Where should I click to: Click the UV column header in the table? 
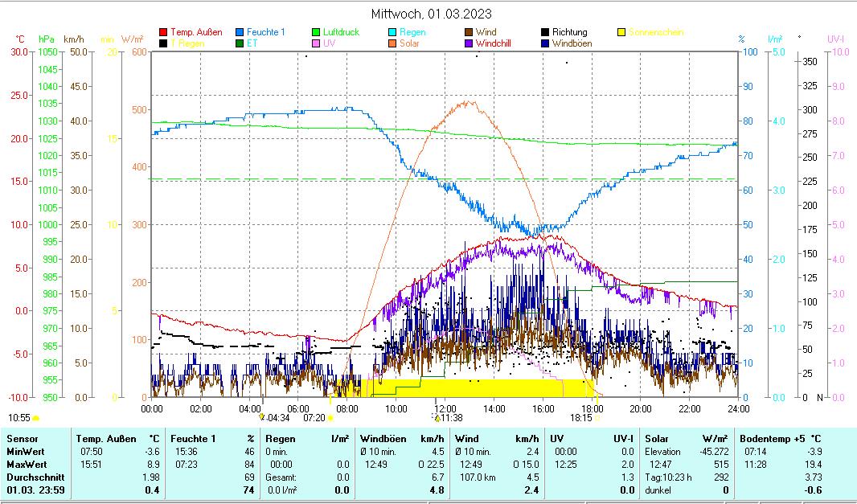[x=556, y=439]
